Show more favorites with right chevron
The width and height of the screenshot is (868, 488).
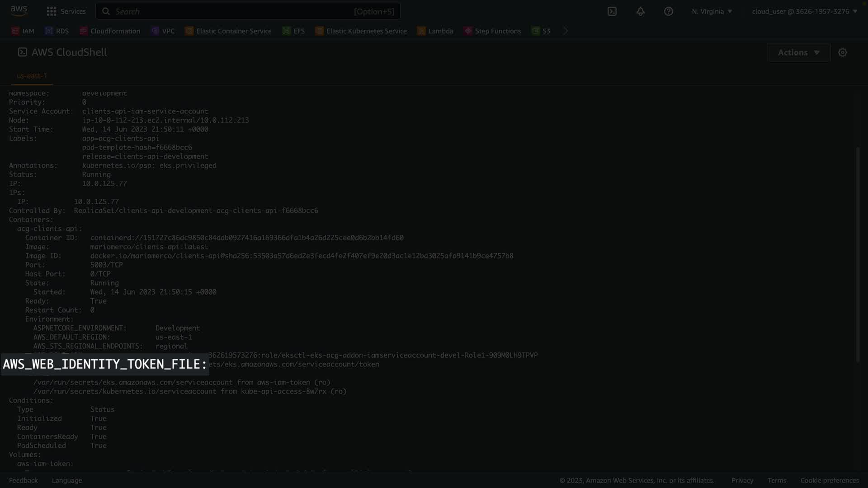pyautogui.click(x=565, y=31)
